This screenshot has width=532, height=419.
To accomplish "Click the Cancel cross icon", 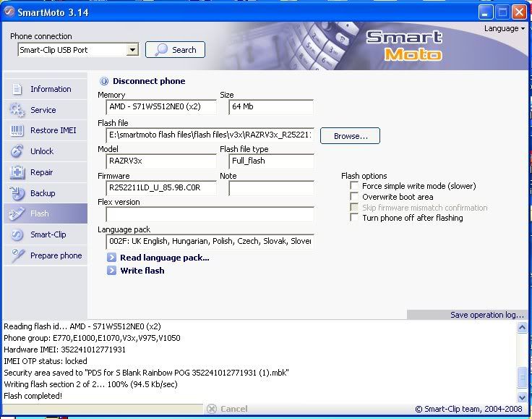I will pyautogui.click(x=211, y=409).
